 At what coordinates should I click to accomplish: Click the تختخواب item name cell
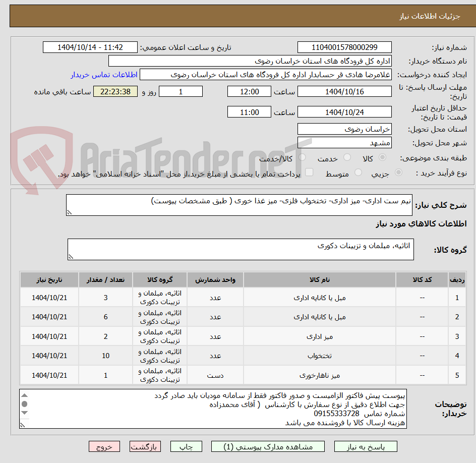[x=320, y=356]
